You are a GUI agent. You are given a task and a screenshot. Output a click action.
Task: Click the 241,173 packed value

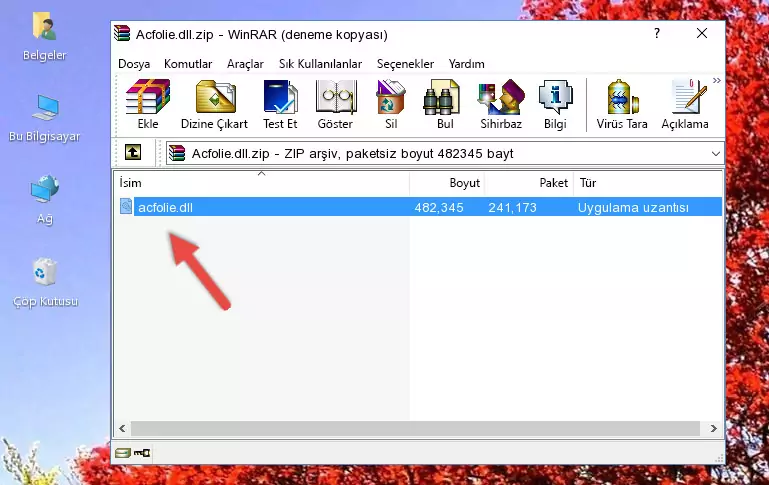click(x=513, y=207)
